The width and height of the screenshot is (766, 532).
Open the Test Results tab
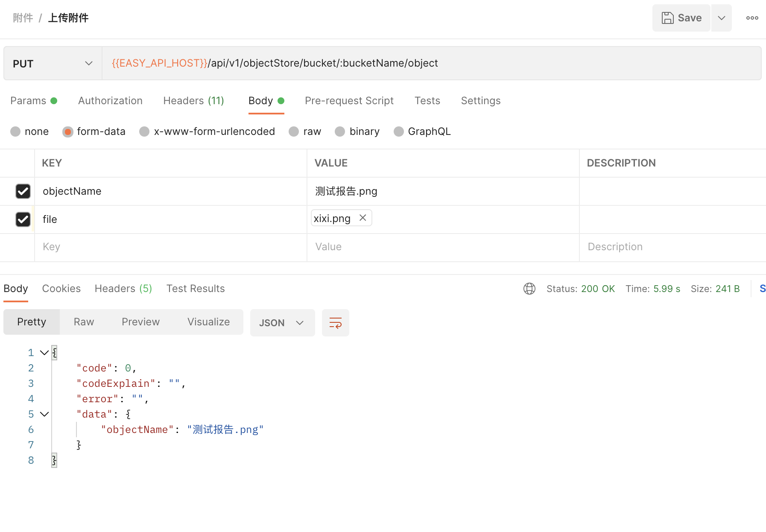196,289
